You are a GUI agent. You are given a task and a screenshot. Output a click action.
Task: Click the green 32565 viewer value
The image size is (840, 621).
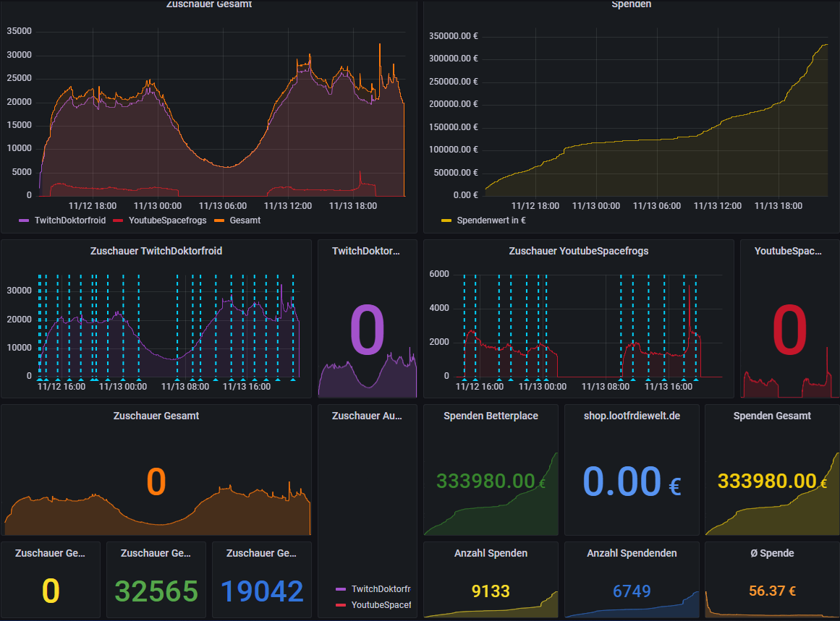tap(156, 591)
